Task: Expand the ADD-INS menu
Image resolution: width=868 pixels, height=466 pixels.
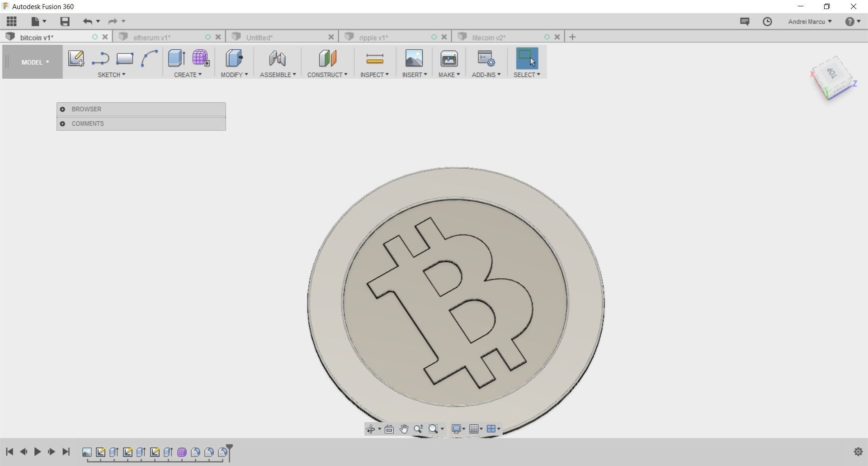Action: pos(486,75)
